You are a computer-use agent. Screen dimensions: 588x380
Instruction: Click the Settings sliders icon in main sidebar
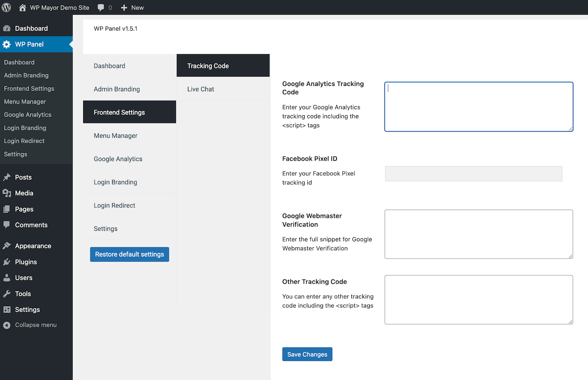point(6,310)
